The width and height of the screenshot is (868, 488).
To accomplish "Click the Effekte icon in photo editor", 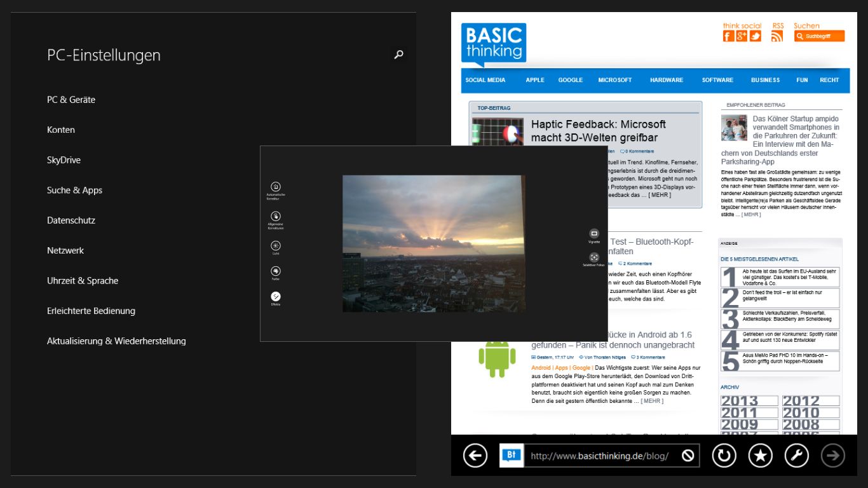I will point(275,296).
